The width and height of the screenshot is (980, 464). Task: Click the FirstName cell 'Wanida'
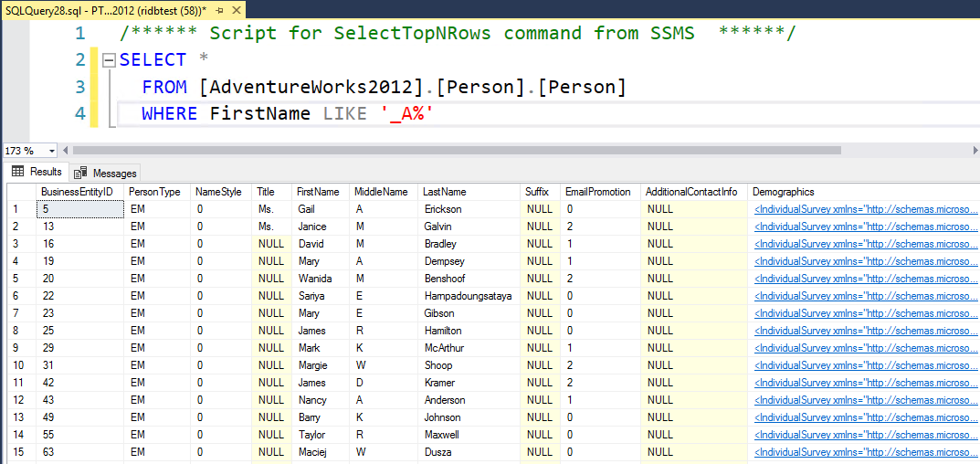pos(321,279)
